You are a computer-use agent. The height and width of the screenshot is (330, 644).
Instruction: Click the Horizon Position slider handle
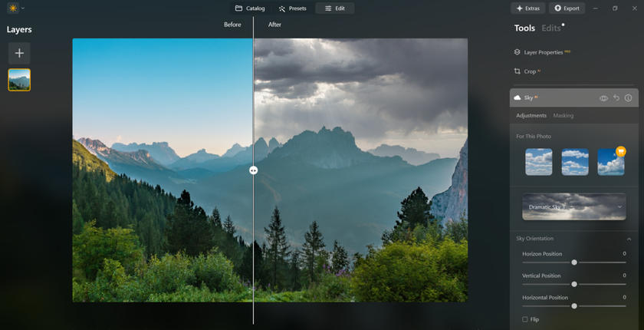[574, 262]
